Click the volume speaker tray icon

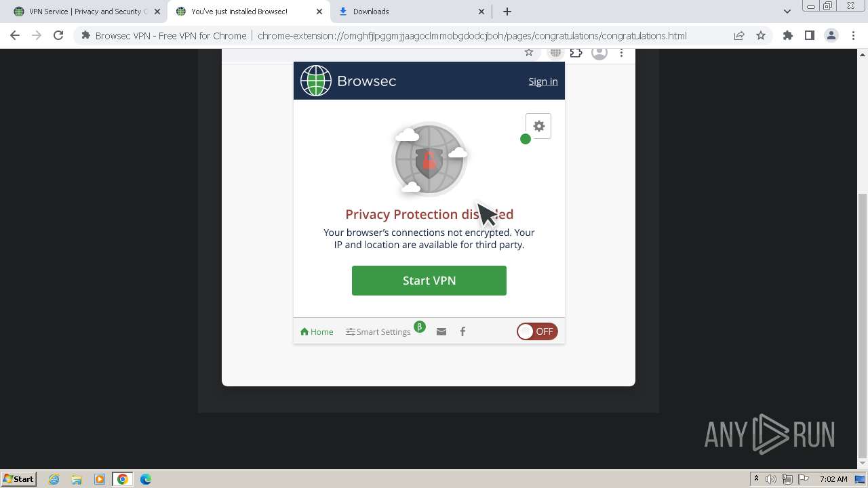coord(771,479)
